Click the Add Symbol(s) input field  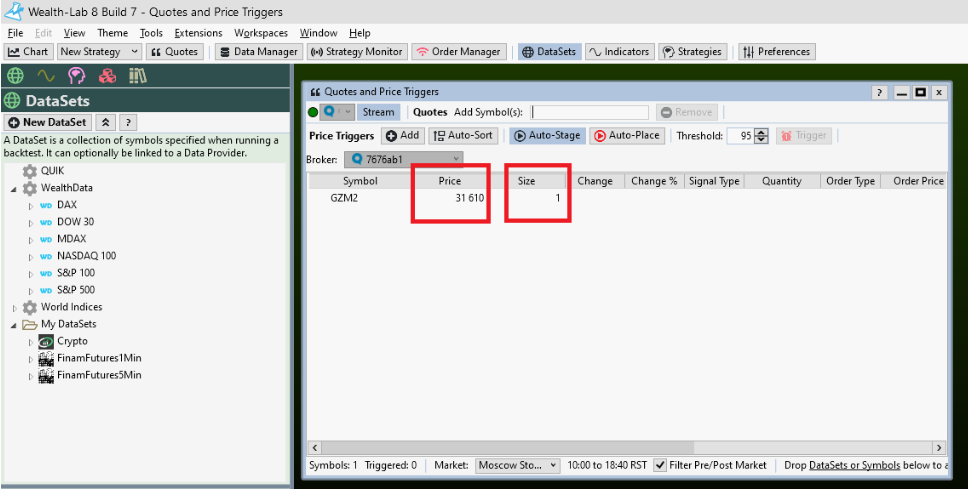[590, 112]
